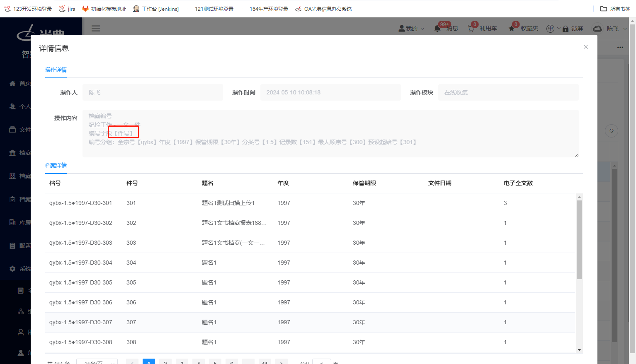Select row qybx-1.5●1997-D30-306

(x=310, y=302)
